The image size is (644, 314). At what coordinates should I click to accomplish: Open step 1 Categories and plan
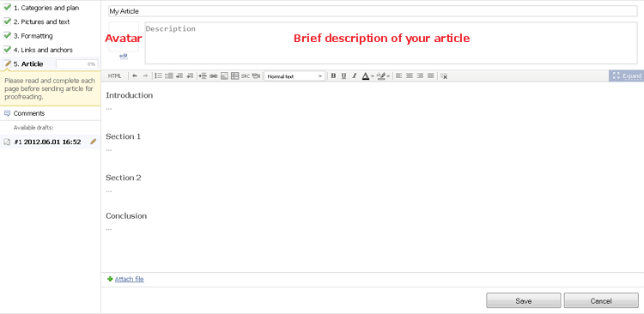click(x=46, y=8)
